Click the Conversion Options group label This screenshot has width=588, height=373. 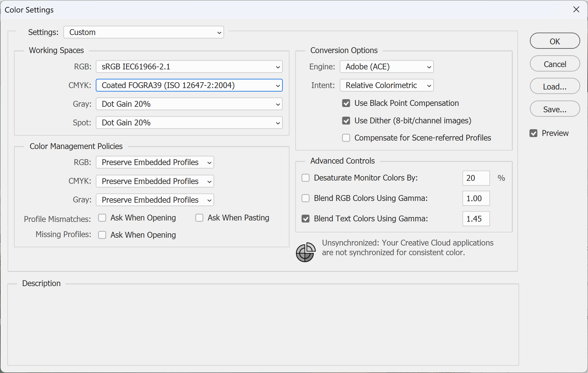pyautogui.click(x=344, y=50)
